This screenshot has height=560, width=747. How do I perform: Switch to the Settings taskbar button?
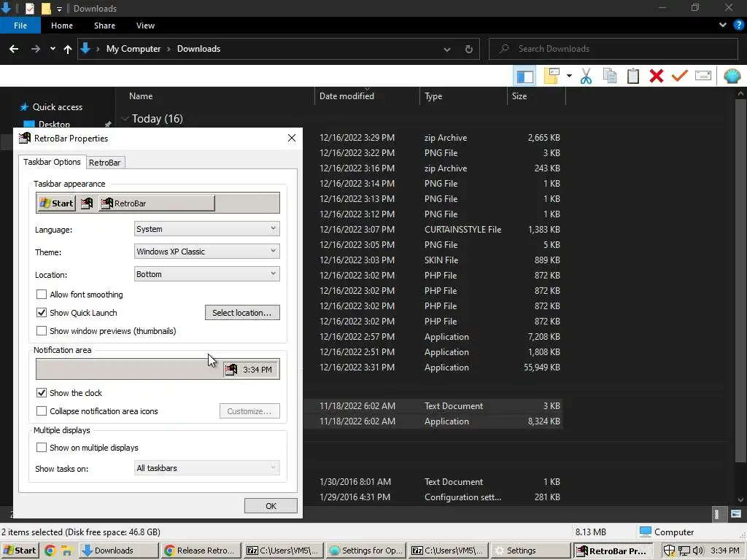pyautogui.click(x=531, y=551)
